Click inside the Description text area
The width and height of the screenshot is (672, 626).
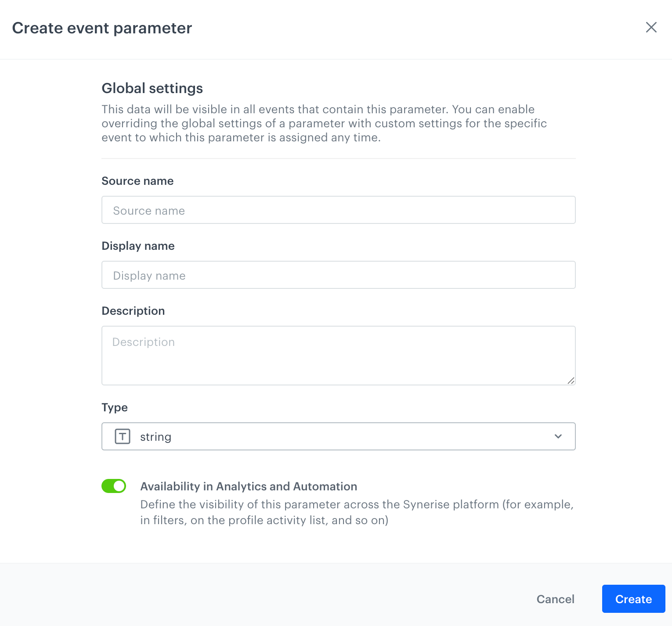(x=338, y=355)
